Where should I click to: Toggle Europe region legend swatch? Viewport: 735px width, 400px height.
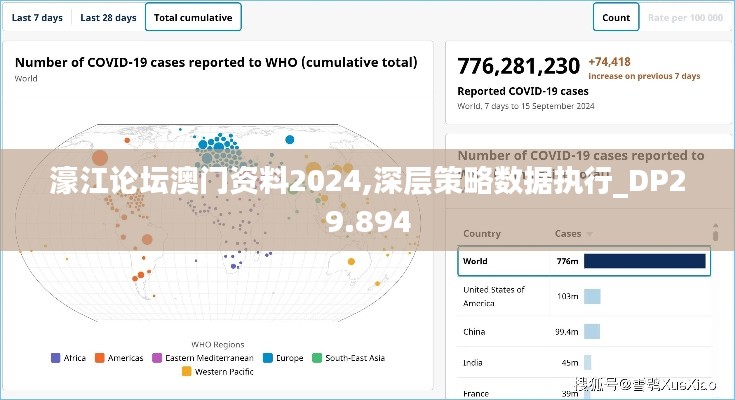tap(268, 358)
